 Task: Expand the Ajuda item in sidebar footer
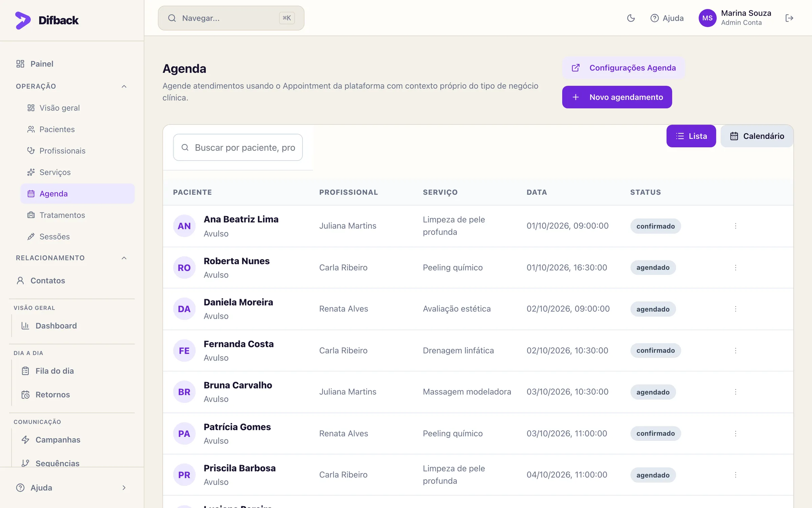click(x=72, y=488)
